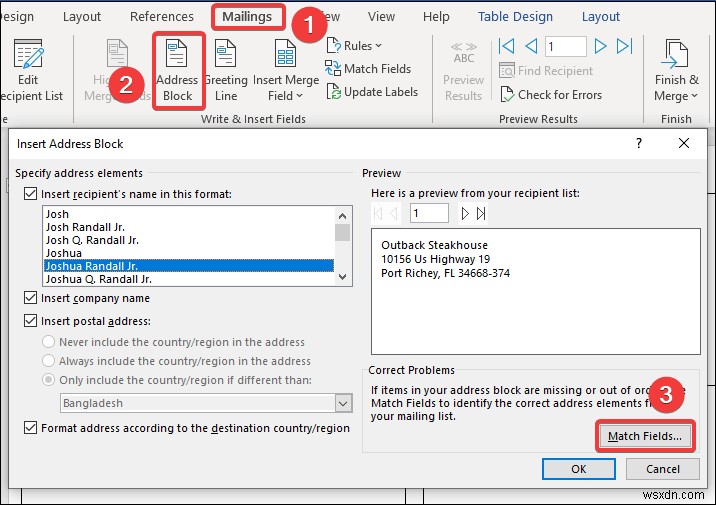Click 'Port Richey, FL 34668-374' preview line

[446, 273]
